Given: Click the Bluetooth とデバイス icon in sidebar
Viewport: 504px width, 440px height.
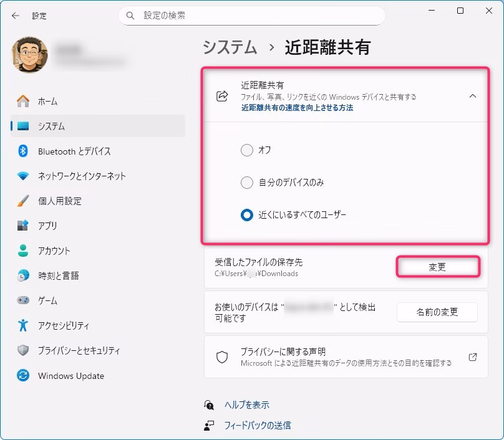Looking at the screenshot, I should pos(23,151).
